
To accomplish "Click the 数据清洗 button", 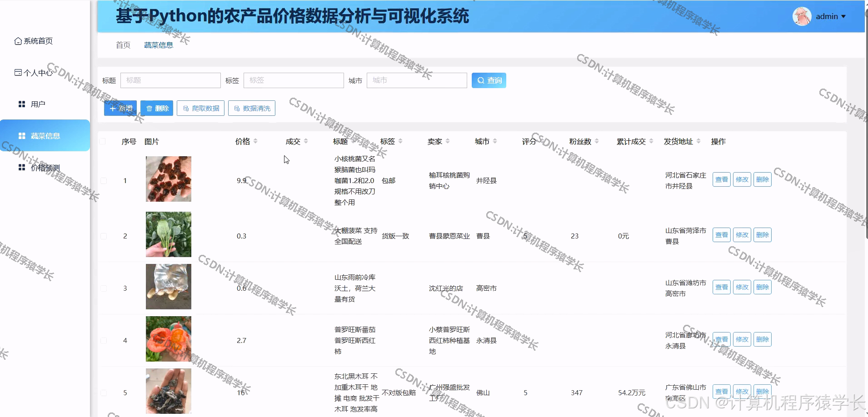I will click(x=252, y=108).
